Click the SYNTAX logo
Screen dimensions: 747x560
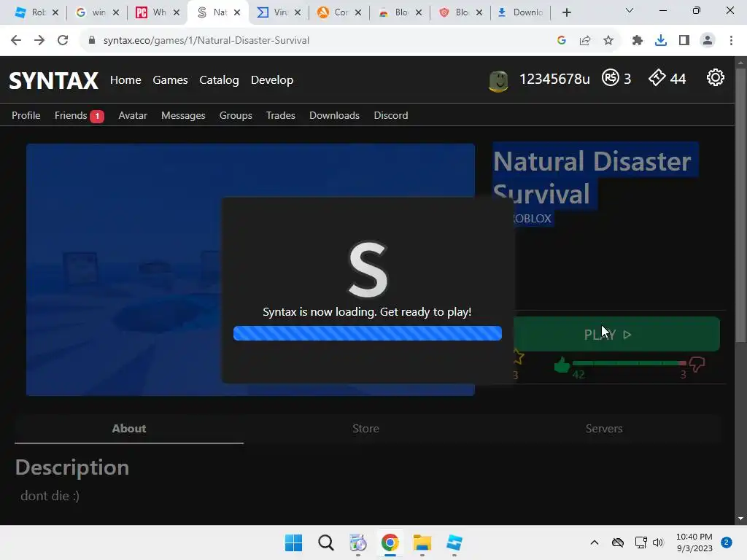click(54, 80)
